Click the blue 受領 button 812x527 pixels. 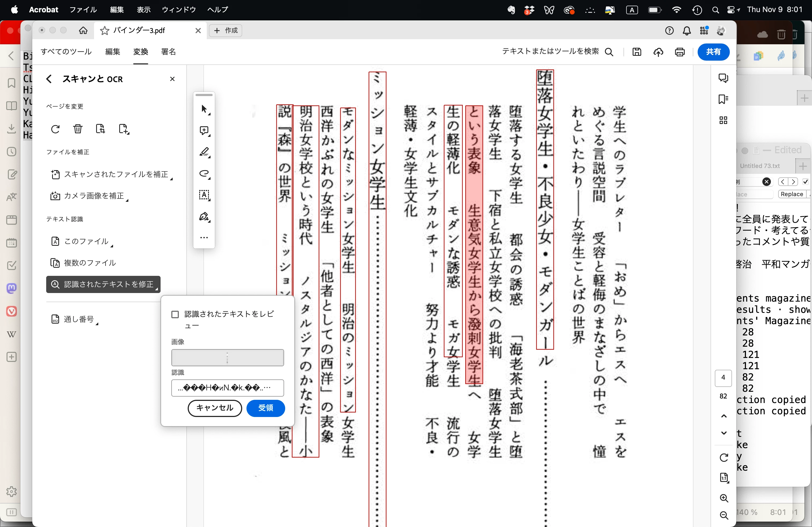(x=266, y=408)
